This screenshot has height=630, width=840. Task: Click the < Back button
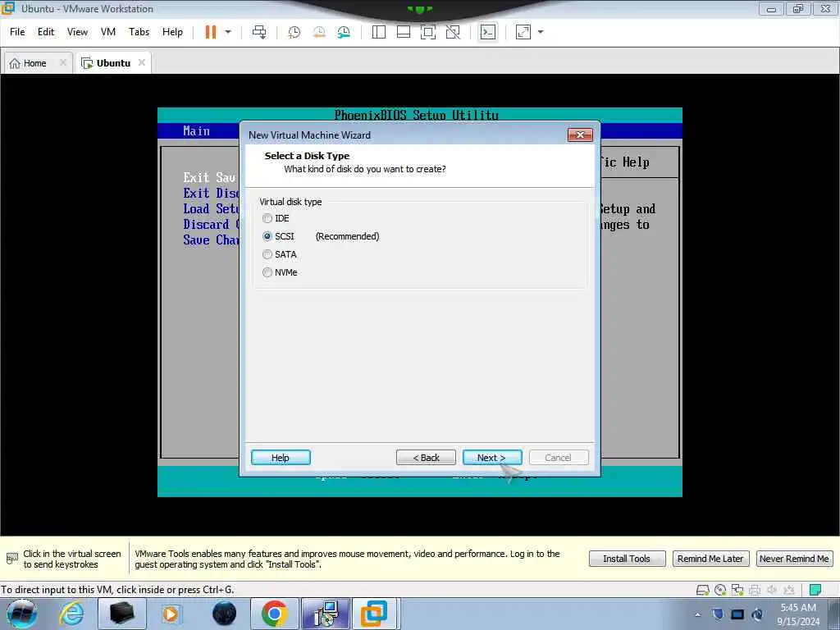tap(426, 458)
